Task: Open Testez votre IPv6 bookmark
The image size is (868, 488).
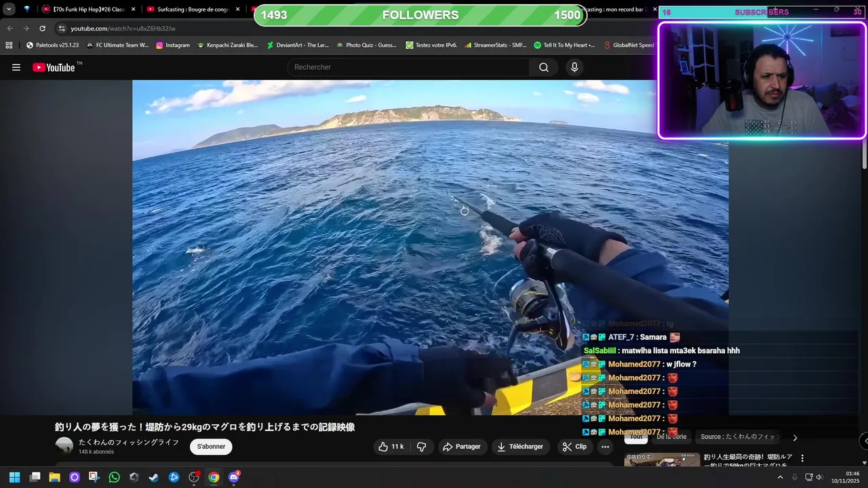Action: click(432, 45)
